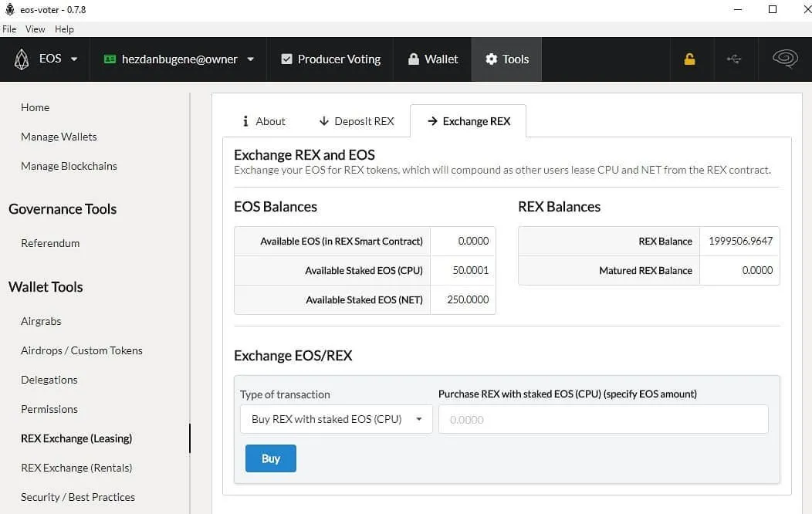This screenshot has height=514, width=812.
Task: Open Manage Wallets in the sidebar
Action: 59,137
